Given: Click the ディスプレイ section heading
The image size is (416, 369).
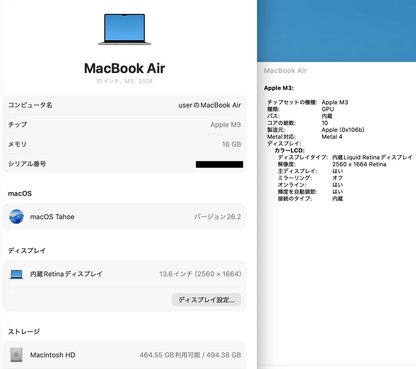Looking at the screenshot, I should click(27, 250).
